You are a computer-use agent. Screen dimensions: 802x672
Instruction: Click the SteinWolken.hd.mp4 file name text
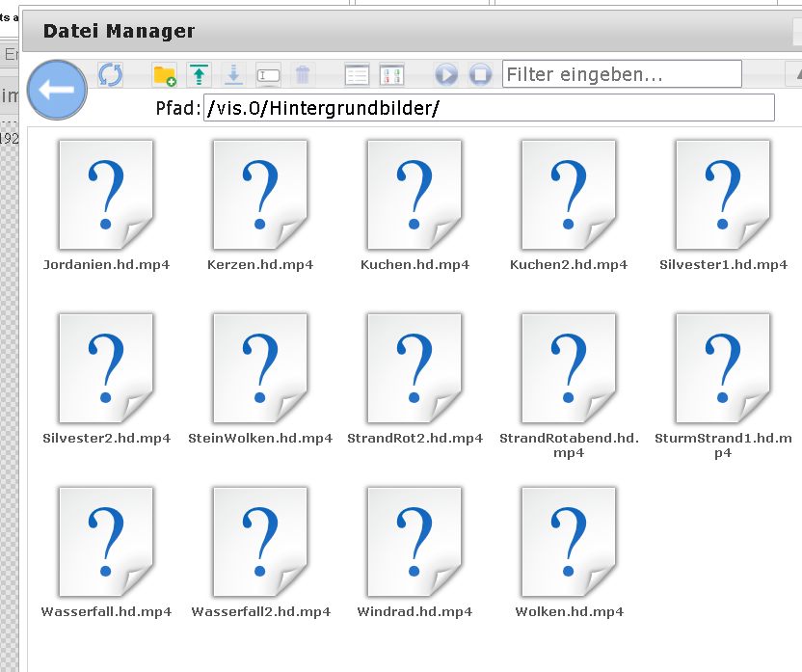260,439
